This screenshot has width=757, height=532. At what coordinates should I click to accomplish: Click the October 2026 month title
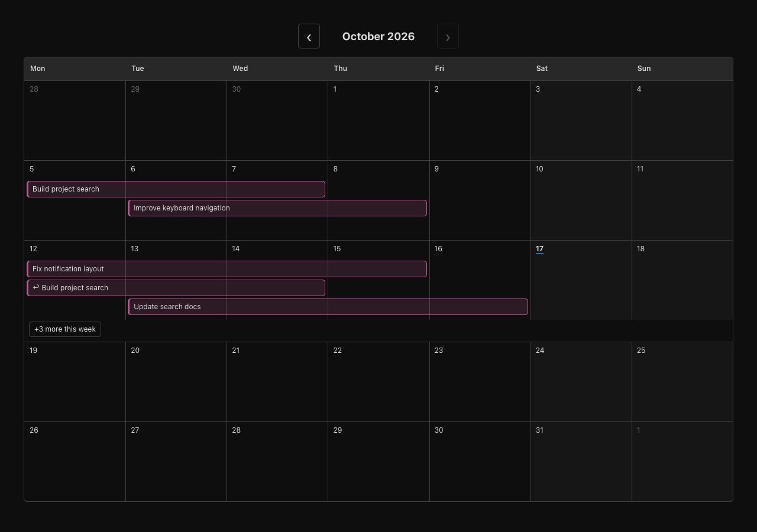click(378, 36)
